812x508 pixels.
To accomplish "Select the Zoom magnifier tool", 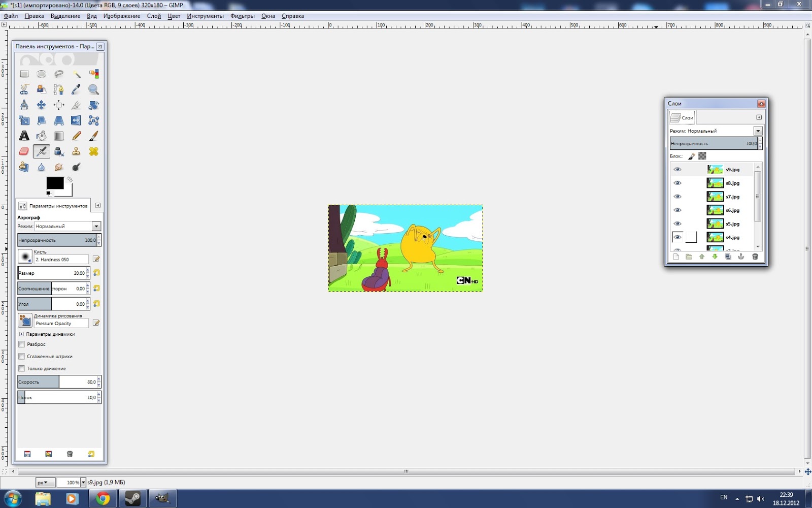I will [93, 89].
